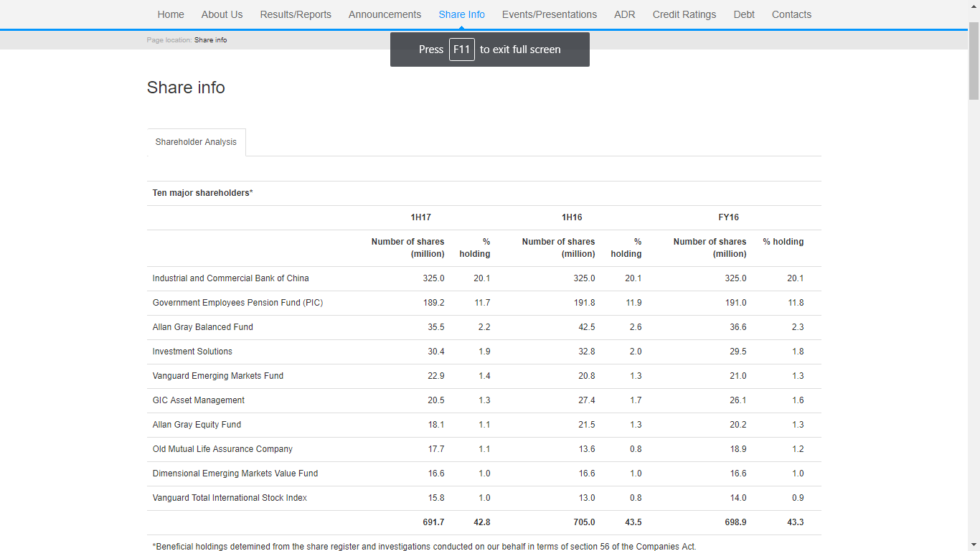The height and width of the screenshot is (551, 980).
Task: Click the 18.9 shares value
Action: [x=738, y=449]
